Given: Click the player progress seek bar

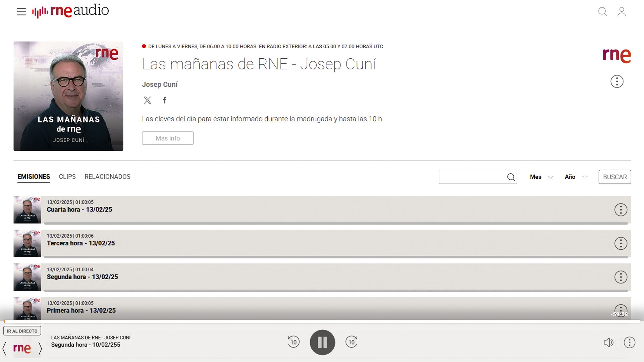Looking at the screenshot, I should (322, 321).
